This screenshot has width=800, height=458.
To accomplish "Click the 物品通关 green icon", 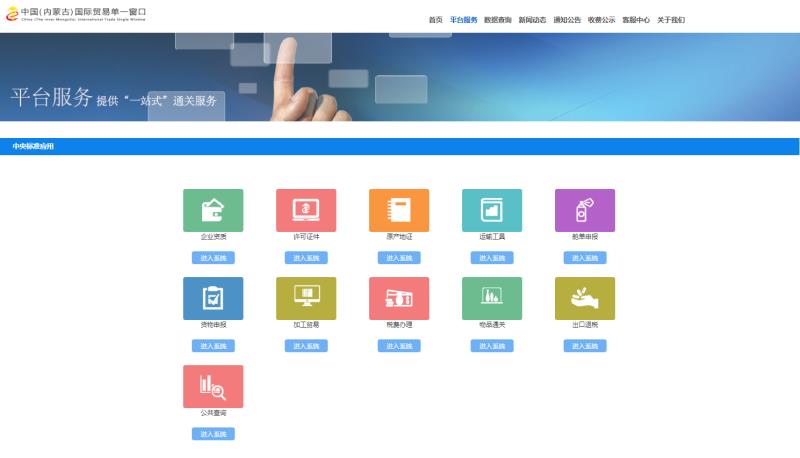I will coord(492,298).
